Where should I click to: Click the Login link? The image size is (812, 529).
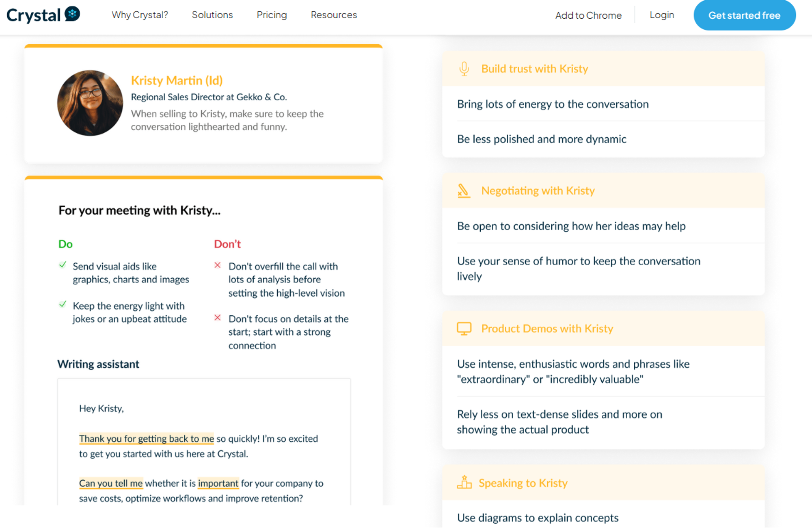pyautogui.click(x=662, y=15)
